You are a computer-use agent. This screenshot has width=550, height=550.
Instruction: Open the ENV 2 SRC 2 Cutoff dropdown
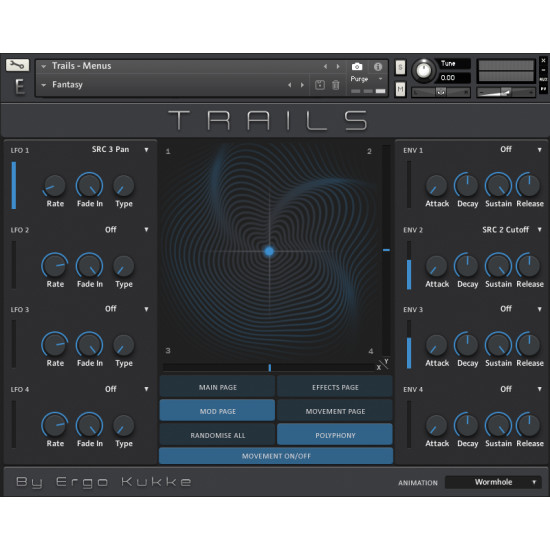click(512, 230)
